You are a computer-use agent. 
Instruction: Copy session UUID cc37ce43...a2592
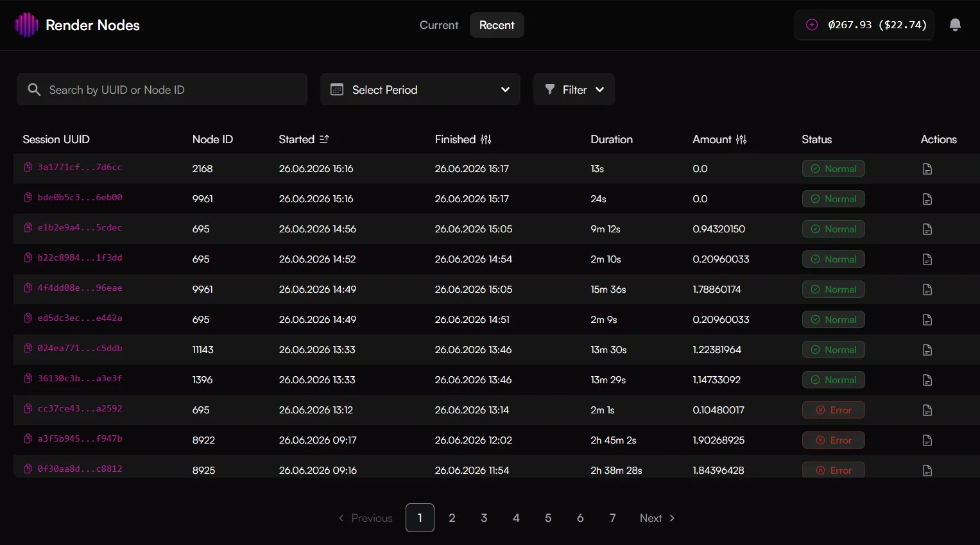click(28, 409)
